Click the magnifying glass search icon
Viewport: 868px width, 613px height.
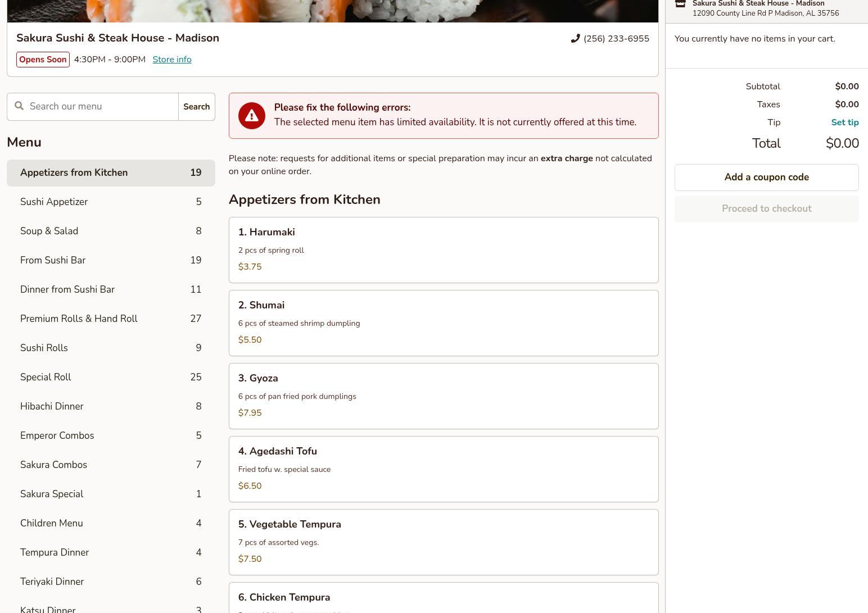coord(19,106)
